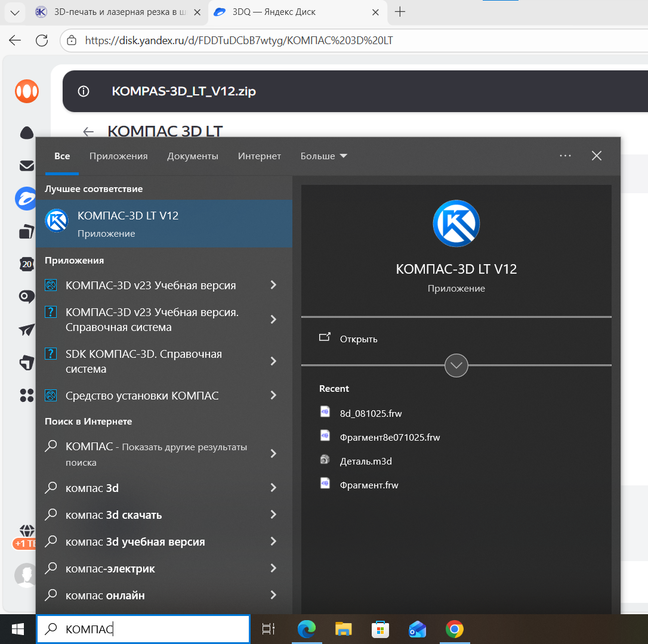Refresh the browser page

42,41
